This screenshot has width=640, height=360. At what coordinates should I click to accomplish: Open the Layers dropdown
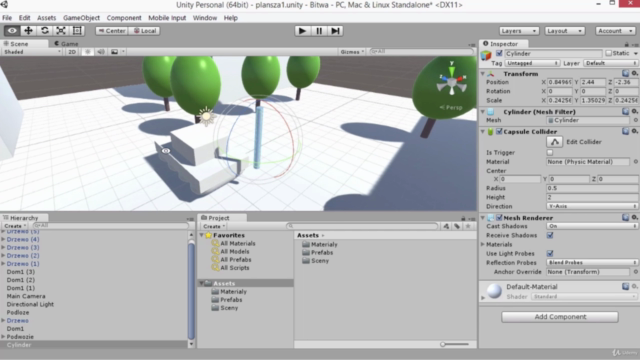(519, 31)
